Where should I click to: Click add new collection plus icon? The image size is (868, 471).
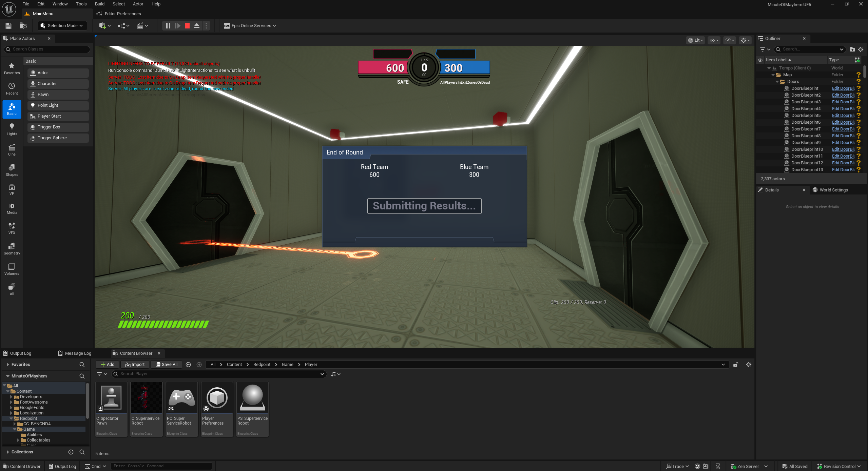click(x=71, y=452)
